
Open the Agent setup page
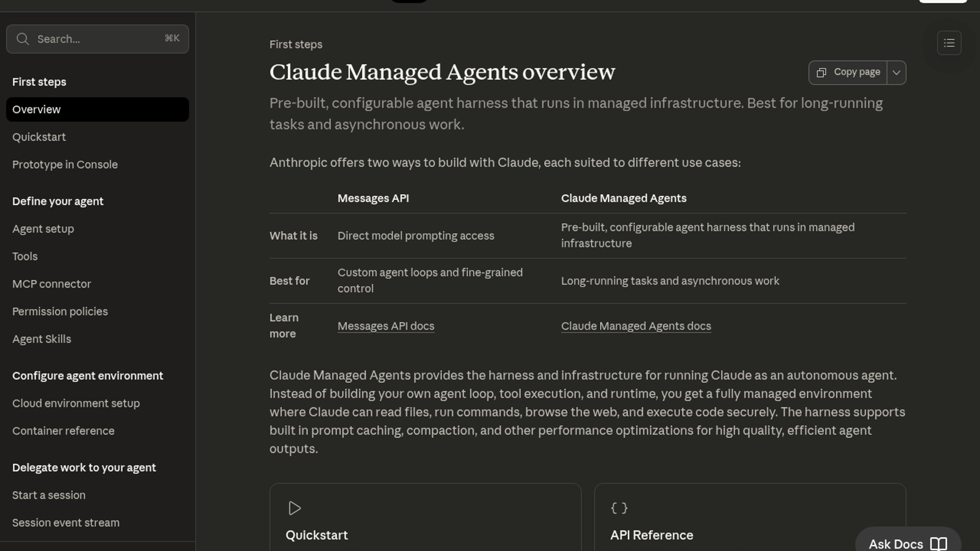43,229
